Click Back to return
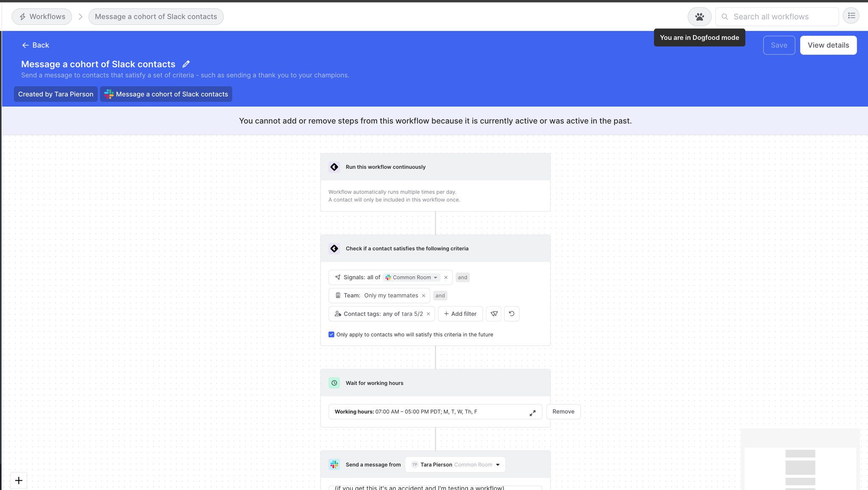 (x=36, y=45)
